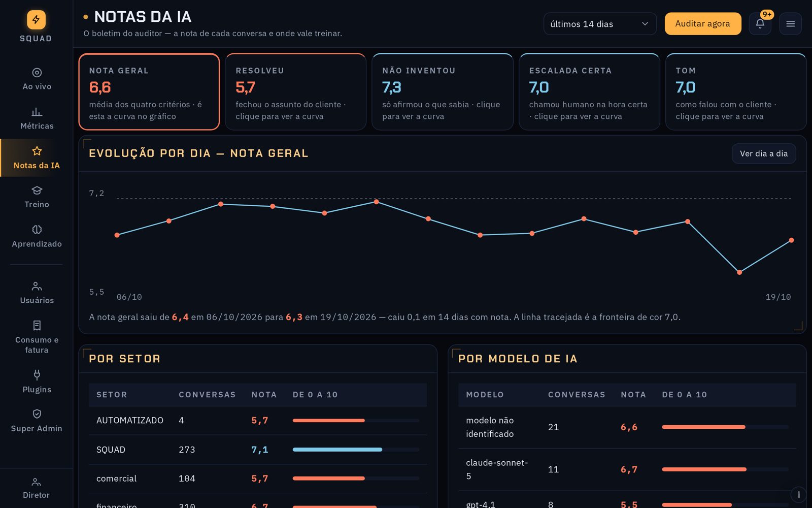This screenshot has height=508, width=812.
Task: Click the Ver dia a dia button
Action: 763,153
